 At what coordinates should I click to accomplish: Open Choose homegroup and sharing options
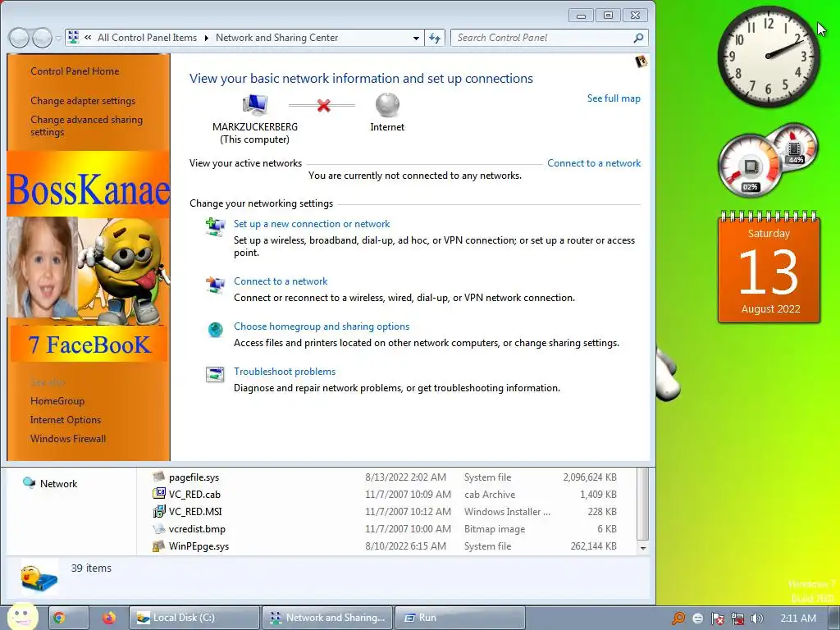click(x=322, y=326)
